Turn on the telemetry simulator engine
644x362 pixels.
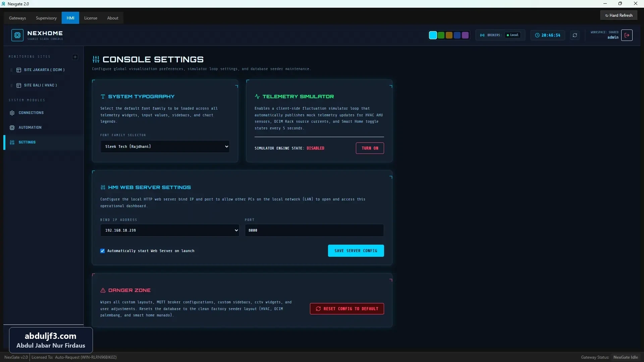tap(370, 148)
